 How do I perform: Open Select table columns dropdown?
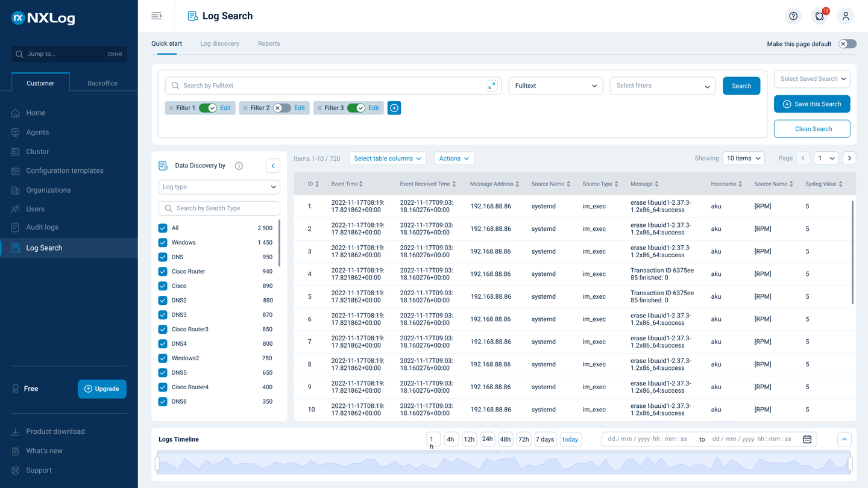coord(388,158)
